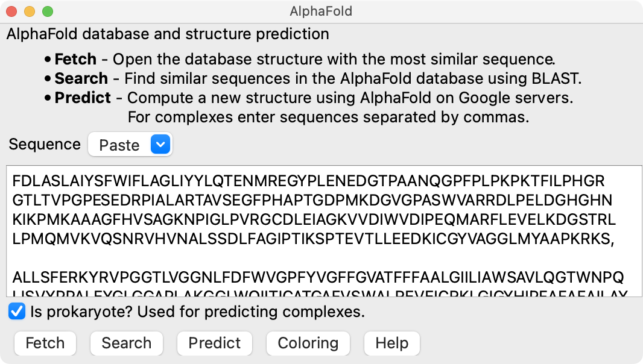Close the AlphaFold window with red button
Screen dimensions: 643x364
point(11,11)
